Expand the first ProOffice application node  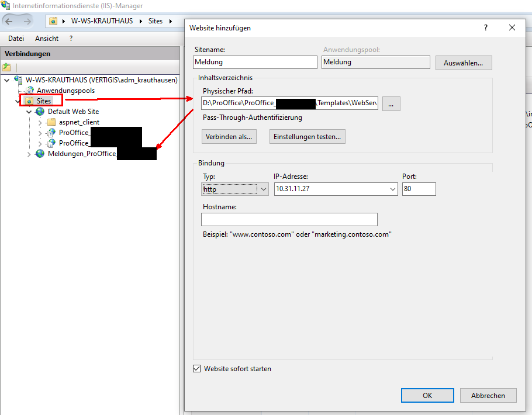(x=40, y=133)
